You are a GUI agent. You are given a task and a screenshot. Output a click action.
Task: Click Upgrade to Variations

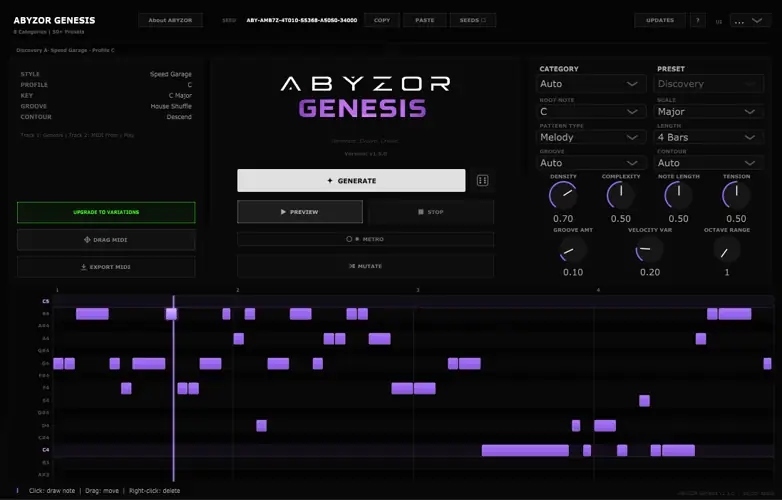[106, 212]
